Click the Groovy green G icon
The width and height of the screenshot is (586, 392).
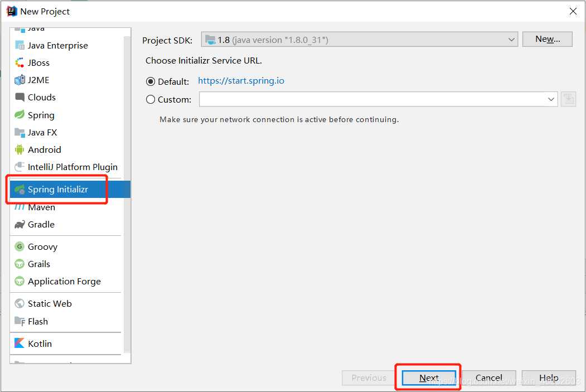click(x=20, y=246)
